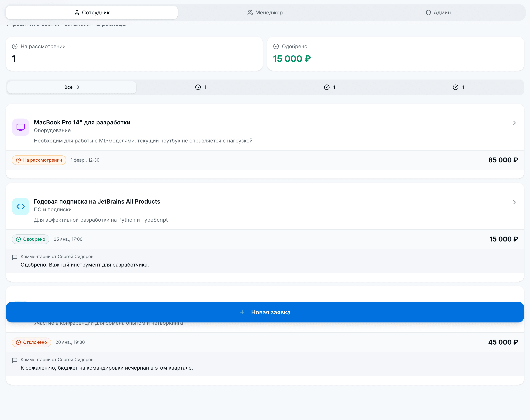Click the 85 000 ₽ amount
Image resolution: width=530 pixels, height=420 pixels.
click(503, 160)
